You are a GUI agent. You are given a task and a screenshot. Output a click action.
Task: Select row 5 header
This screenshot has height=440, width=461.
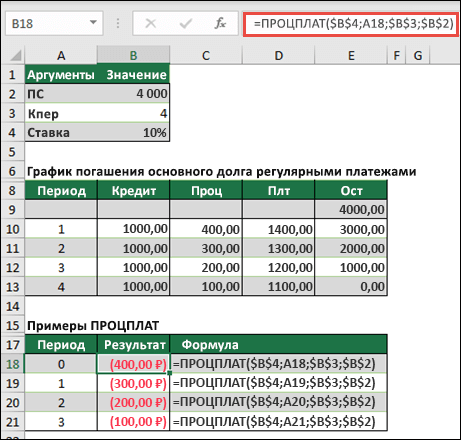(x=12, y=152)
